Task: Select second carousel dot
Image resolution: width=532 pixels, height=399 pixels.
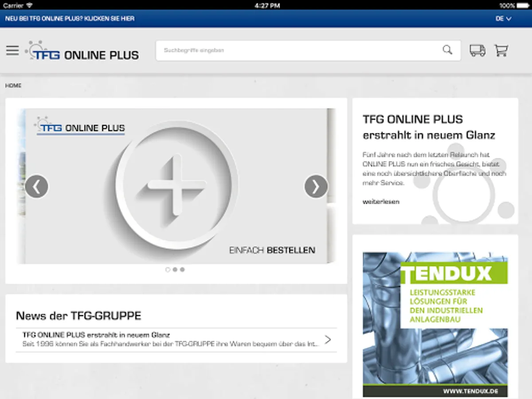Action: (x=175, y=270)
